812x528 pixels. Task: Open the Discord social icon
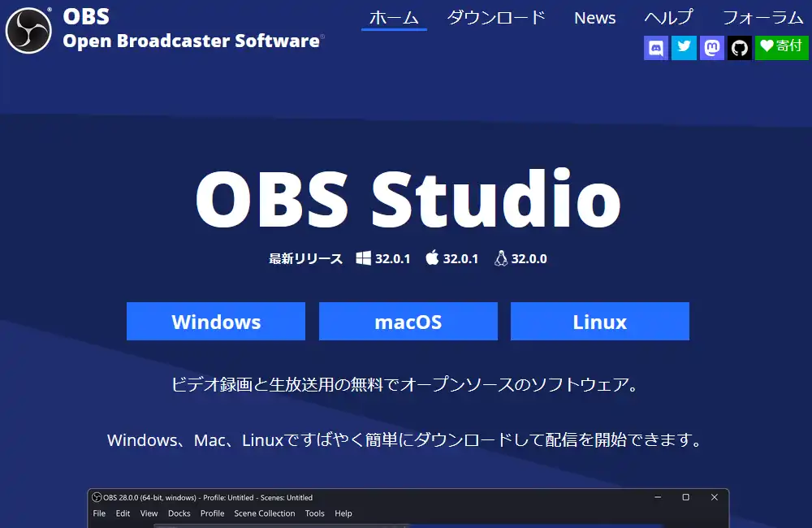tap(656, 47)
